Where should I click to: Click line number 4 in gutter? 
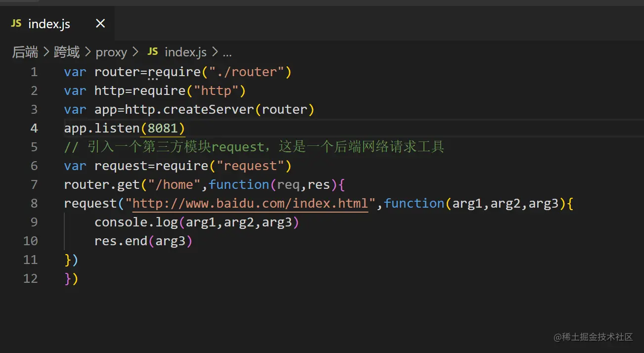[x=34, y=129]
